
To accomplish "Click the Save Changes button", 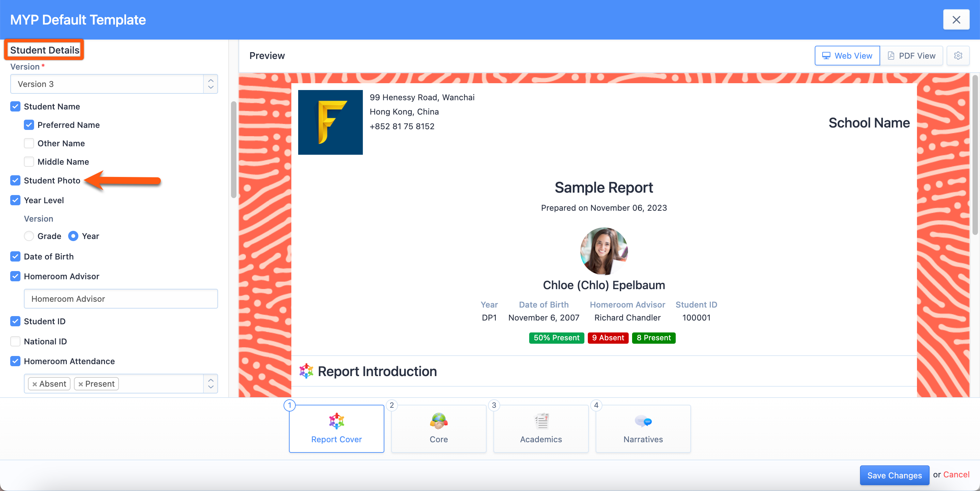I will [894, 475].
